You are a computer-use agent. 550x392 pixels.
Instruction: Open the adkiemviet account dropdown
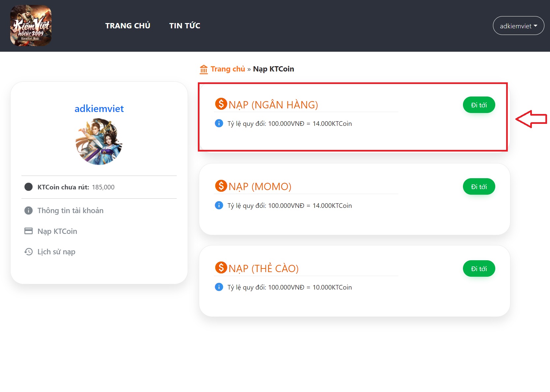tap(518, 26)
